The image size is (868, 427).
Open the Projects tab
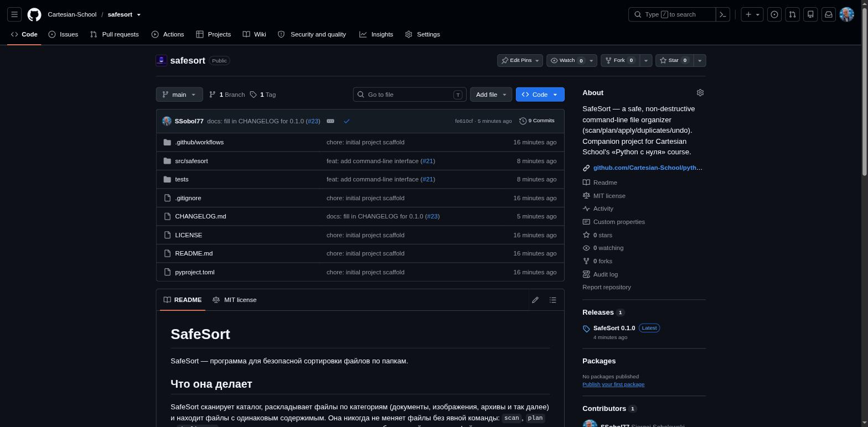(x=213, y=34)
